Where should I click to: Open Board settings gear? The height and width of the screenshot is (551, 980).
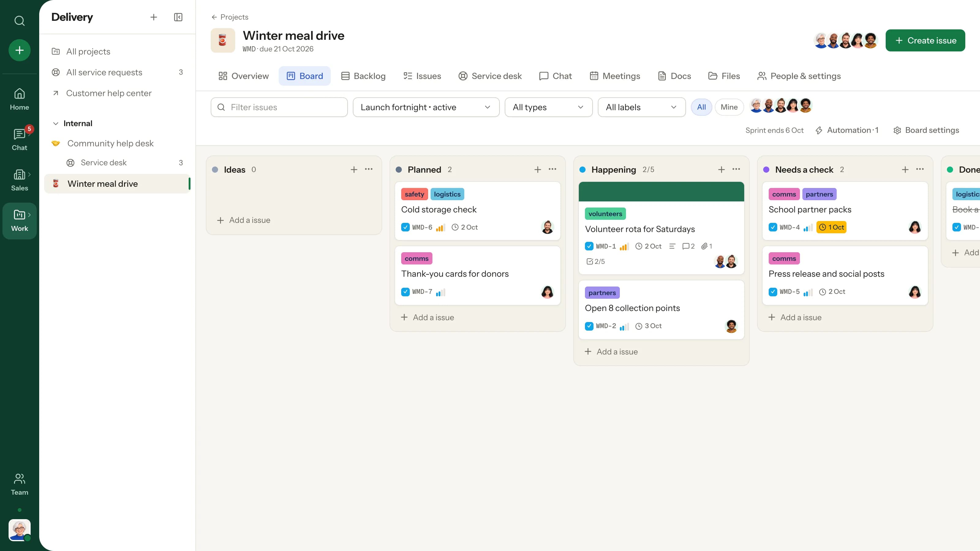click(x=926, y=130)
